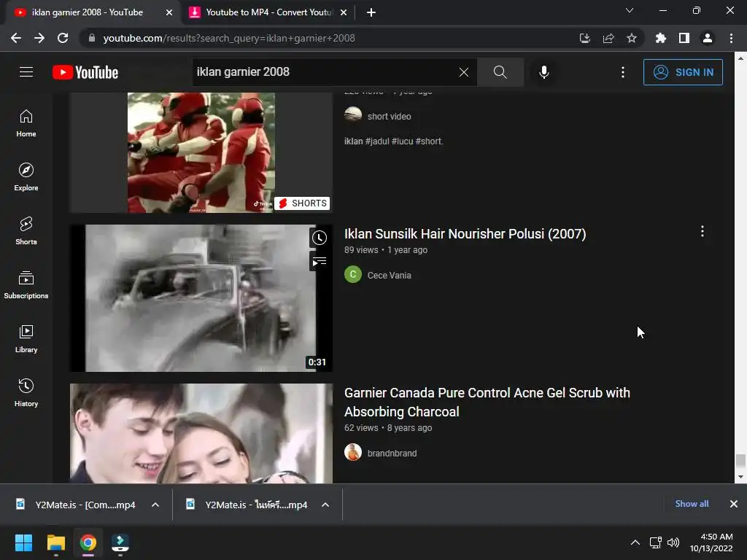Click the page scrollbar thumb

pyautogui.click(x=740, y=461)
